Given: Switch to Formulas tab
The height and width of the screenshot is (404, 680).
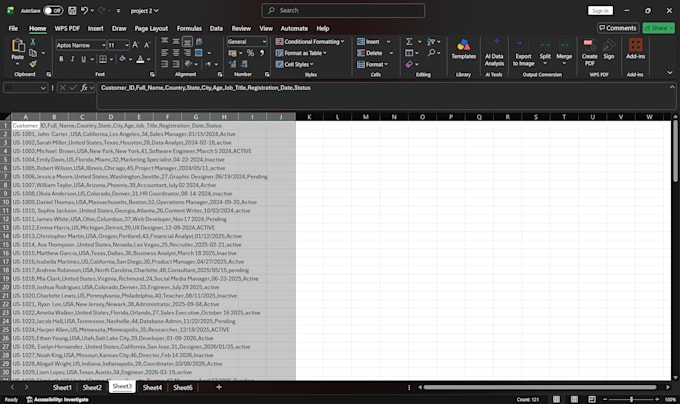Looking at the screenshot, I should click(x=189, y=29).
